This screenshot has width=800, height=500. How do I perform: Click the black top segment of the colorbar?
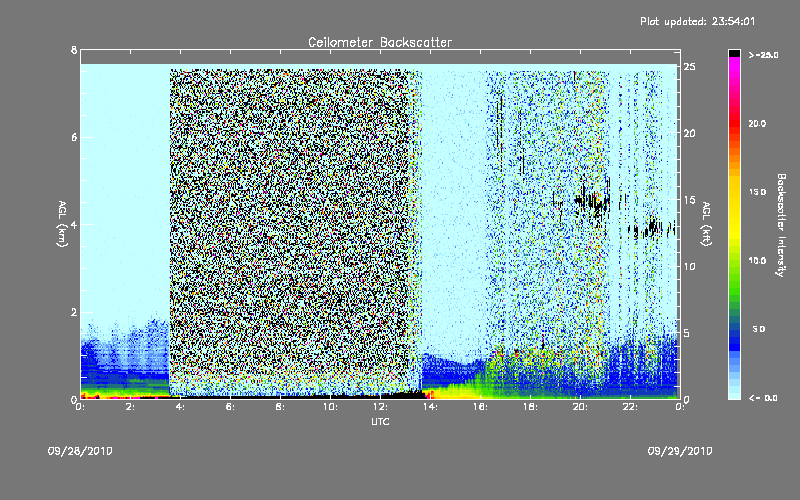pyautogui.click(x=734, y=53)
